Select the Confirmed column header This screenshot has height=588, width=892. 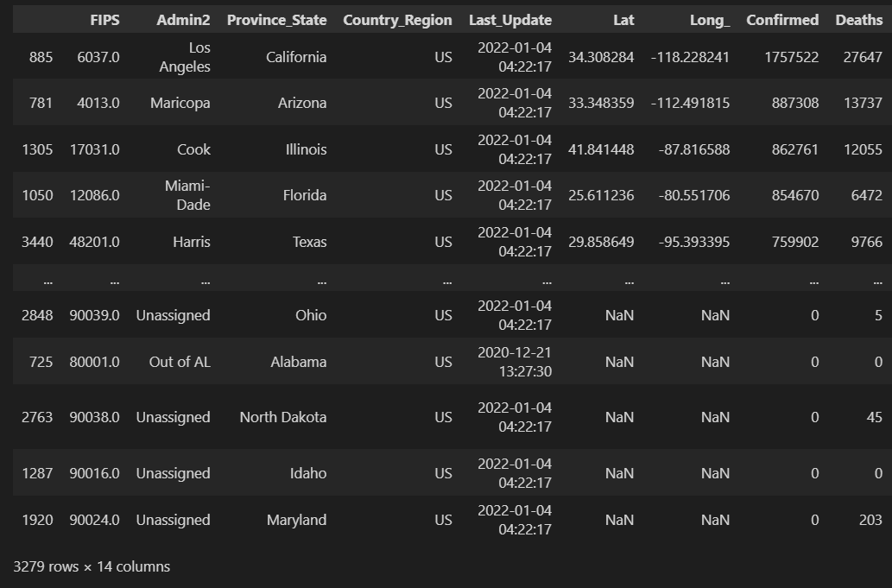782,20
